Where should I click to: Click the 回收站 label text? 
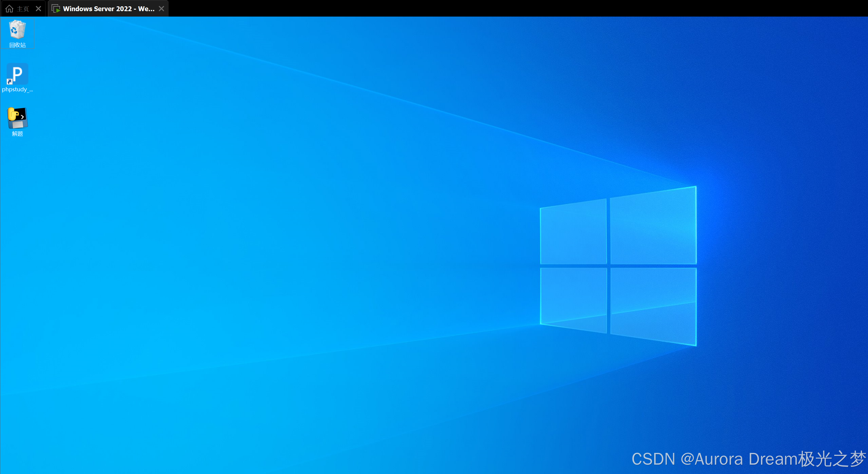pos(17,45)
